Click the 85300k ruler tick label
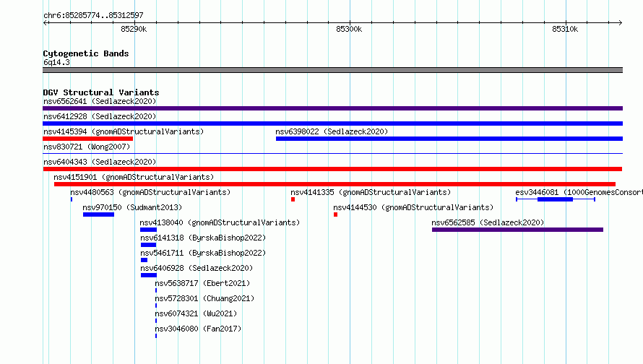643x364 pixels. tap(349, 29)
